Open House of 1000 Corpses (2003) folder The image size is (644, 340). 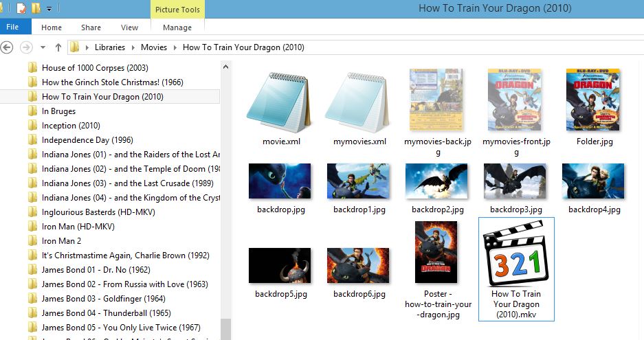click(95, 68)
